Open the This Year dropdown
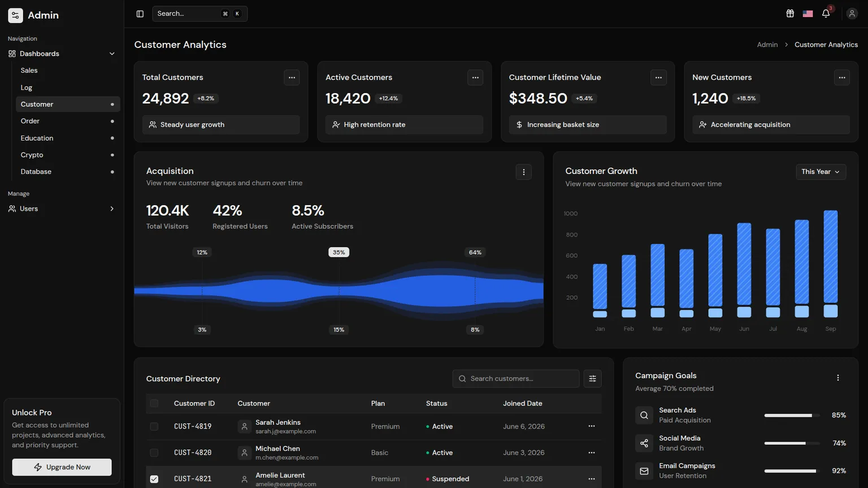 pos(821,172)
